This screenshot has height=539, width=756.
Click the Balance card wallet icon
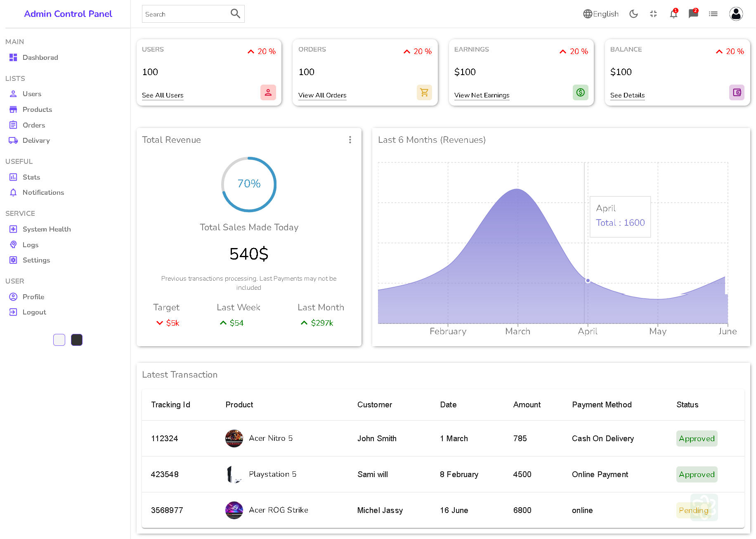pos(737,92)
